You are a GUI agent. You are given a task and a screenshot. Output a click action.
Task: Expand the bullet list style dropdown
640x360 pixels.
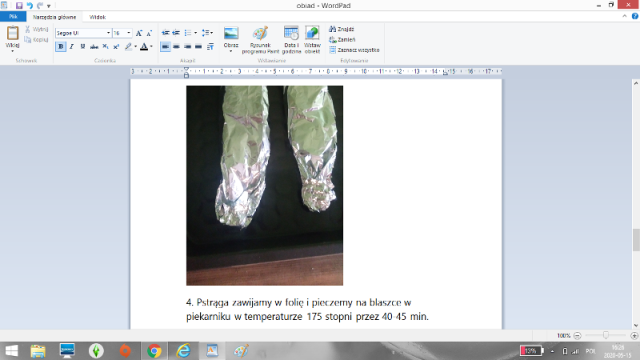click(196, 33)
